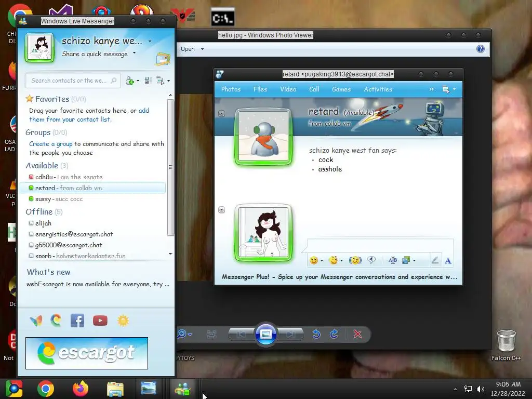Viewport: 532px width, 399px height.
Task: Expand the chat toolbar overflow chevrons
Action: coord(432,89)
